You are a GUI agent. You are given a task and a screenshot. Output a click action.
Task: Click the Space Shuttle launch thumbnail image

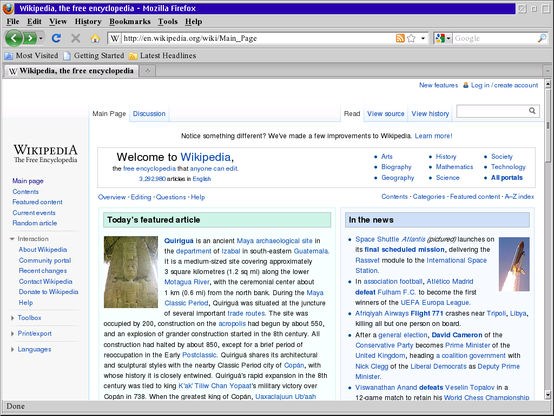click(514, 264)
